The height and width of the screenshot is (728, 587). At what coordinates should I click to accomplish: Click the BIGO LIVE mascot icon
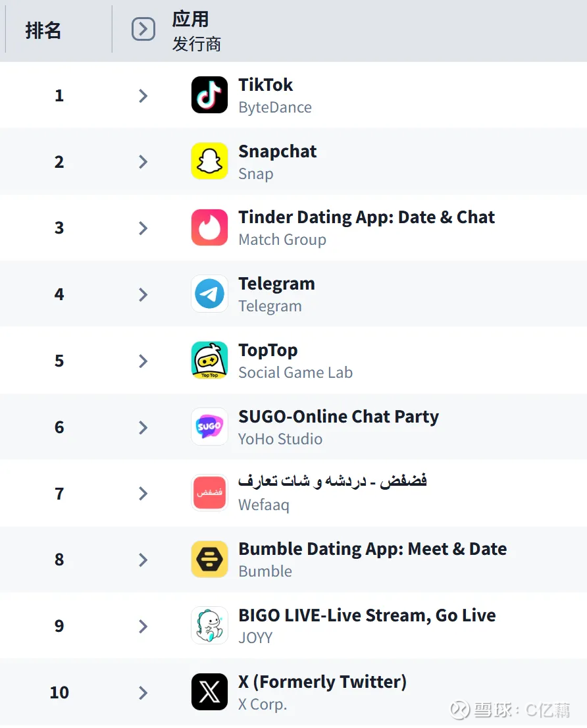pos(209,625)
